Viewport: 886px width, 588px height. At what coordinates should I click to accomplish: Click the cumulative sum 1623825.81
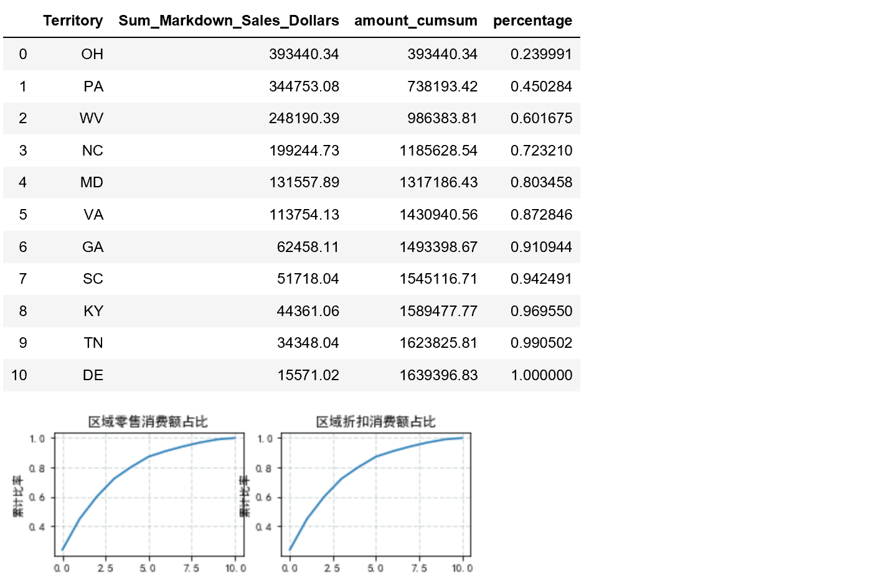[x=438, y=343]
